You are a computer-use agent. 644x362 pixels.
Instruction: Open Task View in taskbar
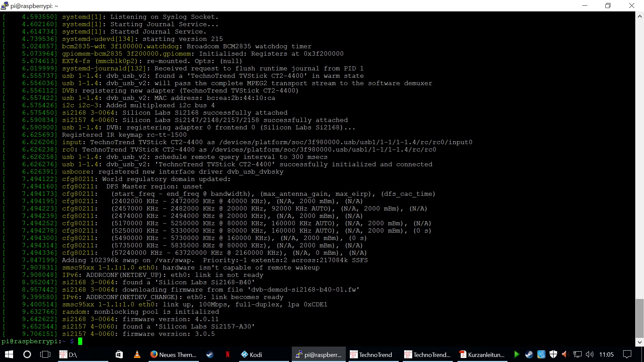[x=45, y=354]
